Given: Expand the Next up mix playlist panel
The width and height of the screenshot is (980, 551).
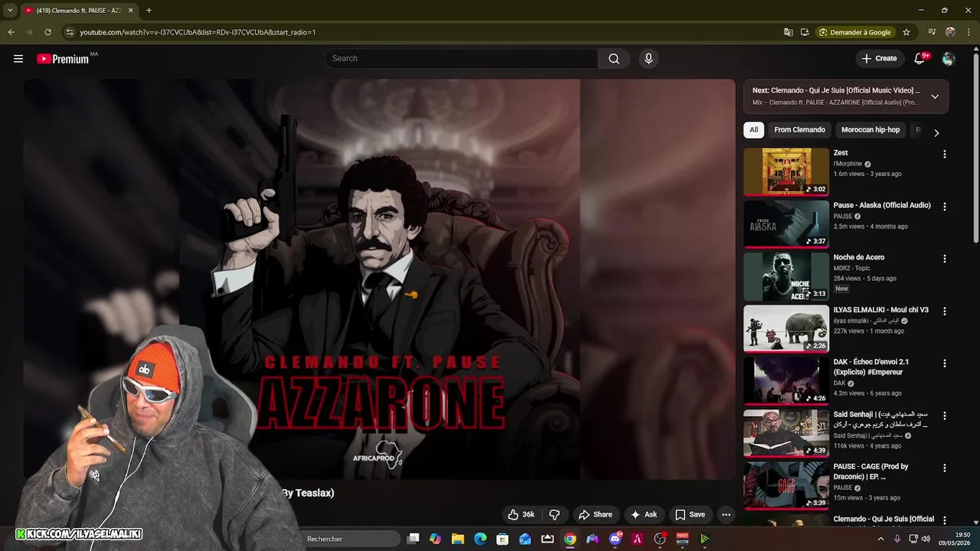Looking at the screenshot, I should 935,96.
